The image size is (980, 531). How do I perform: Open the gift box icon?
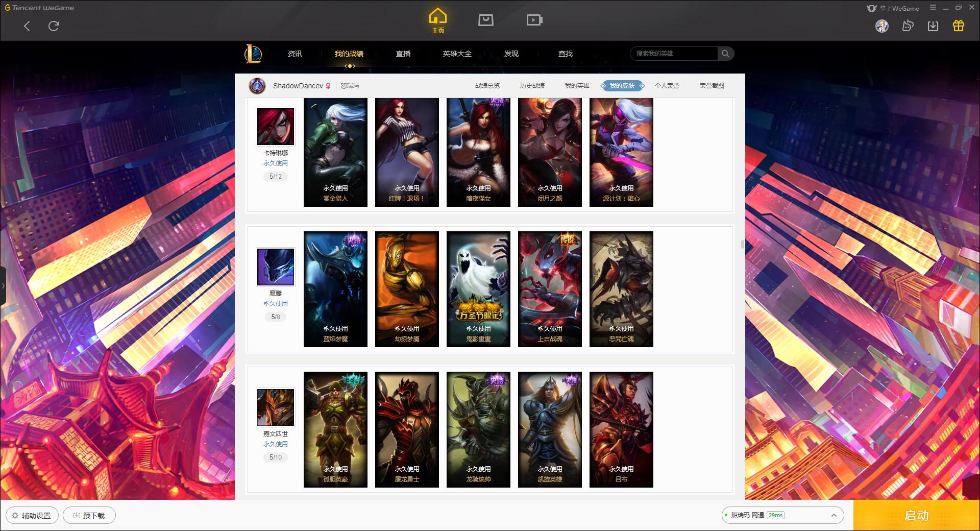(959, 26)
